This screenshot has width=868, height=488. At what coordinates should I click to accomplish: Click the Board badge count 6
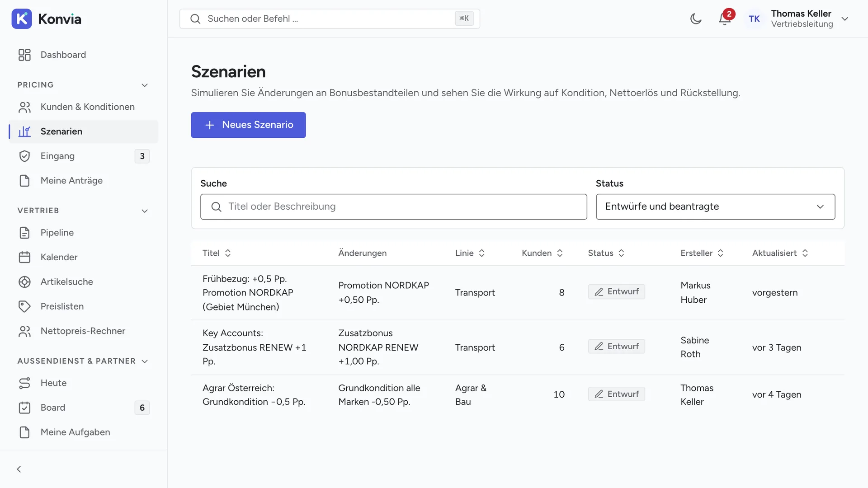[x=142, y=408]
